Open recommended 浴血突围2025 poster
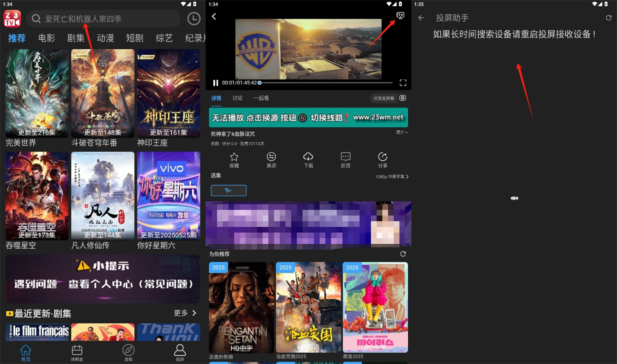The image size is (617, 364). pos(308,308)
